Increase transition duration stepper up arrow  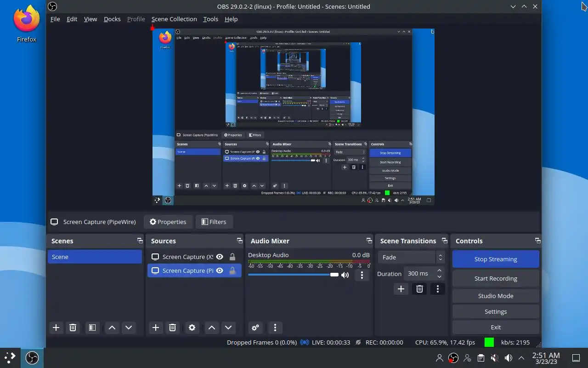(440, 270)
